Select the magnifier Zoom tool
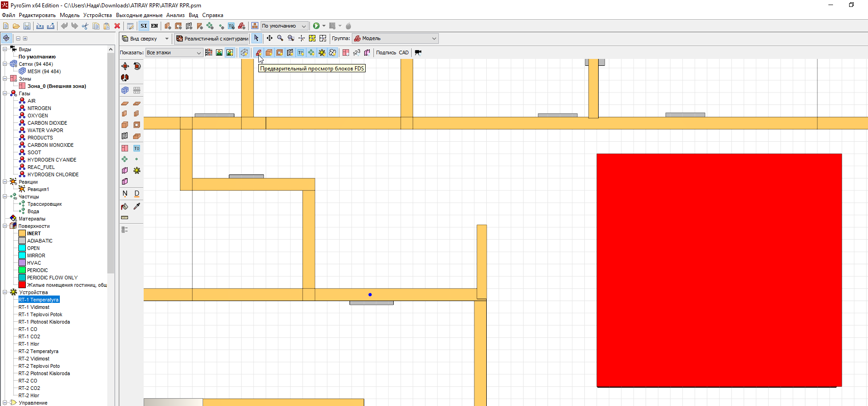868x406 pixels. (280, 38)
